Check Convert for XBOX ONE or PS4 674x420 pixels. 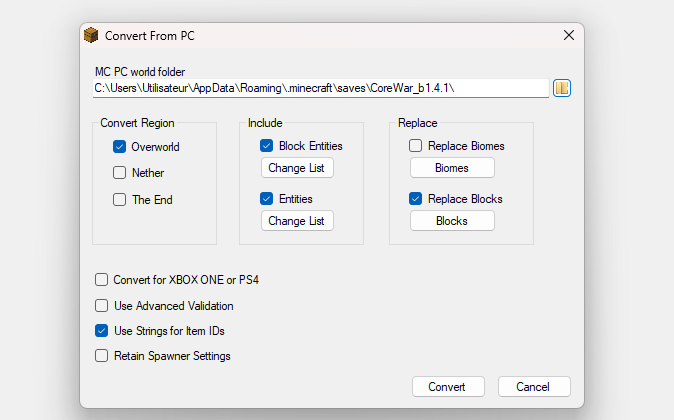pyautogui.click(x=101, y=280)
